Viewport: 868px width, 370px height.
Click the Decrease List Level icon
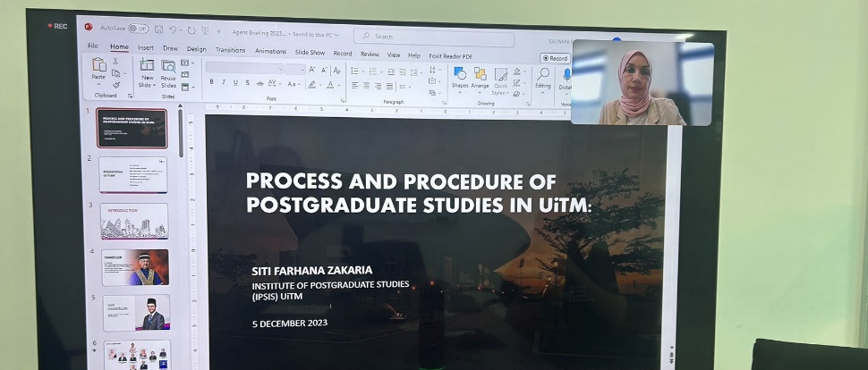[x=391, y=71]
